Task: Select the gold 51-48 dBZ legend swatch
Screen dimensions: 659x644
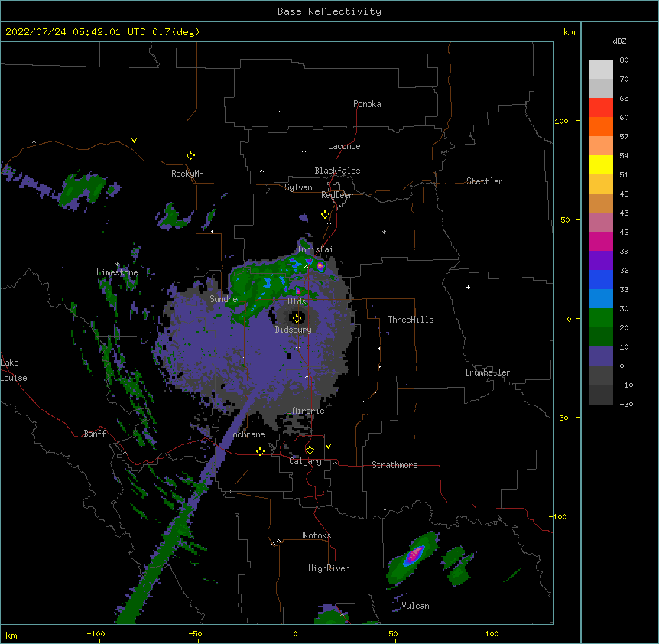Action: (x=601, y=184)
